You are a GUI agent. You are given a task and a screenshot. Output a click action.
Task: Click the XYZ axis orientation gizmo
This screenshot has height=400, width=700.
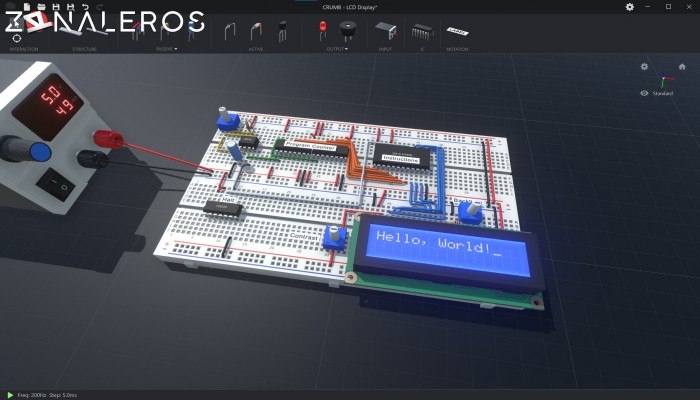pos(665,79)
